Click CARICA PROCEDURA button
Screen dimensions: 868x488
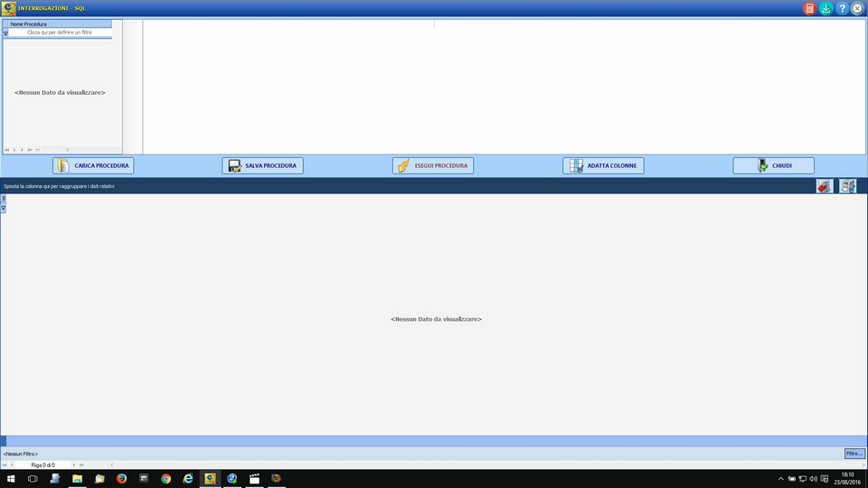click(x=93, y=165)
